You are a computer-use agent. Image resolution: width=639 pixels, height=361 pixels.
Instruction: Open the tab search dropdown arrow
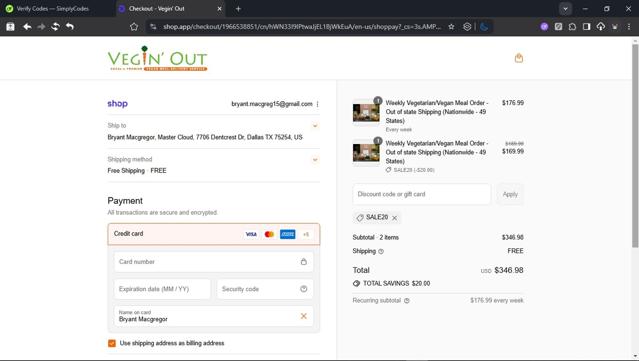pyautogui.click(x=565, y=9)
